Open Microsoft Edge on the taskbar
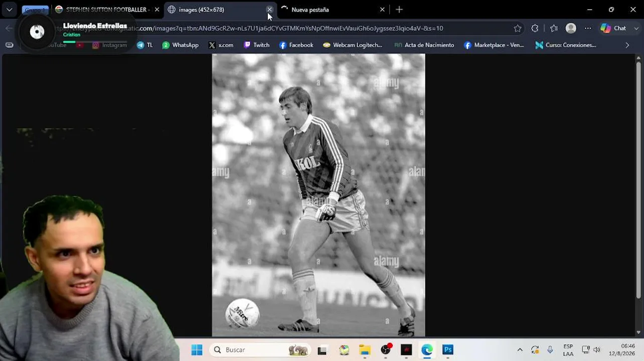 (427, 350)
